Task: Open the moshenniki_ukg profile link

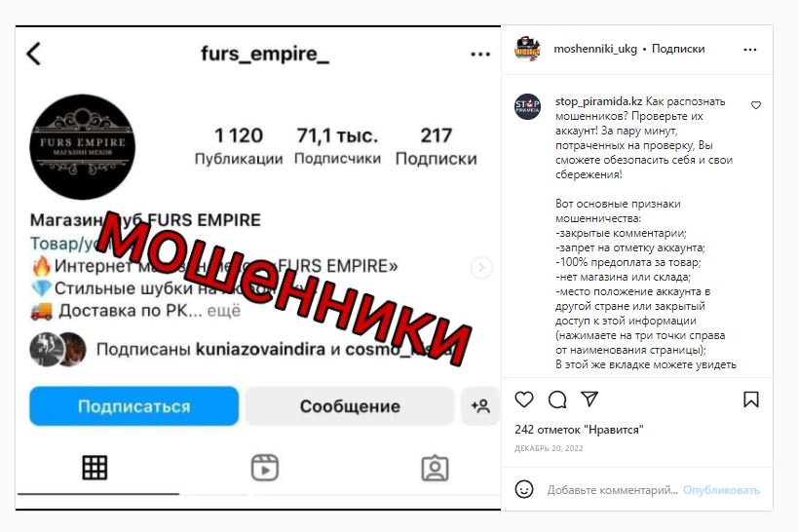Action: coord(595,49)
